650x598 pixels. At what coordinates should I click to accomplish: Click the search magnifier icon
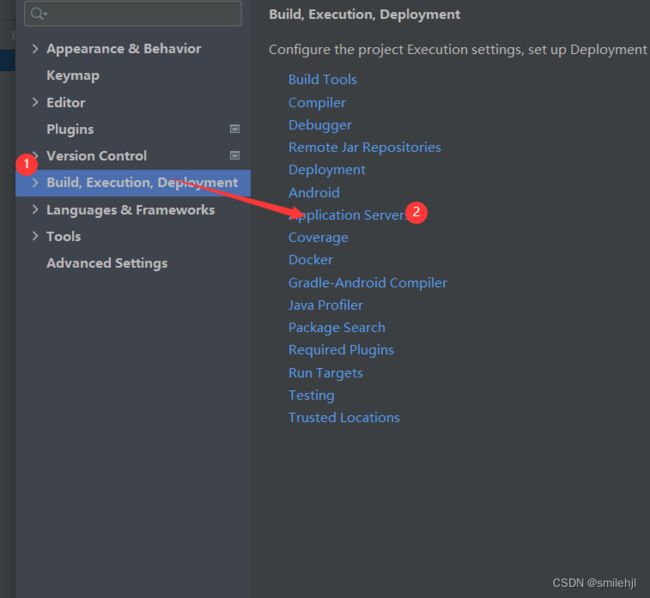[x=39, y=14]
